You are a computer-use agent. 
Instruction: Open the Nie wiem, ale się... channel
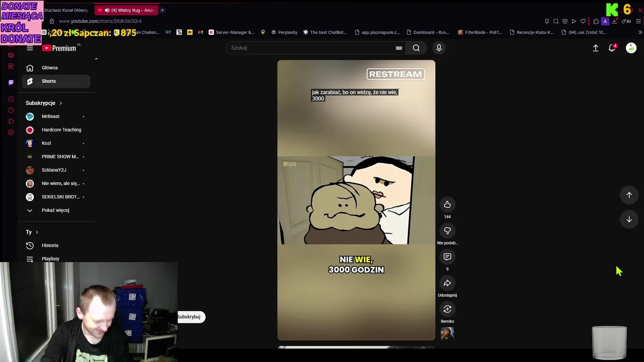pos(56,184)
